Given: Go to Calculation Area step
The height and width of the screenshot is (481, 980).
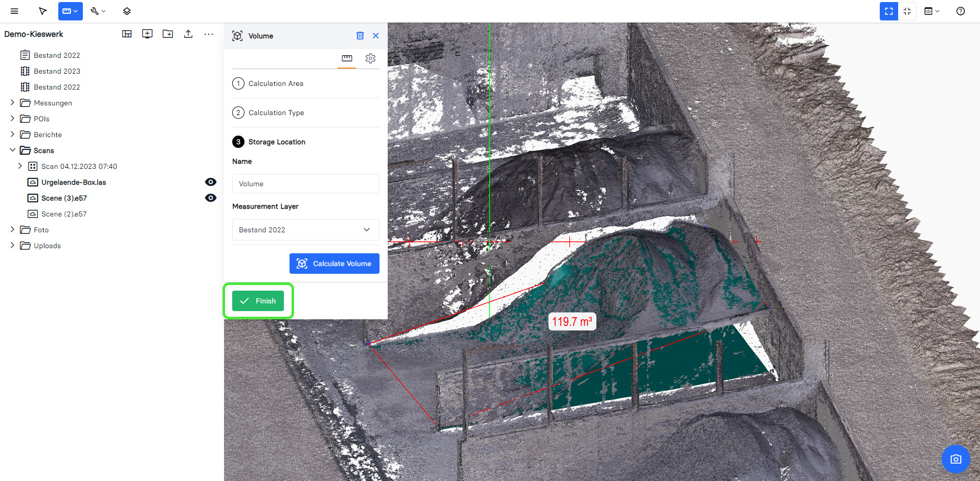Looking at the screenshot, I should [276, 83].
